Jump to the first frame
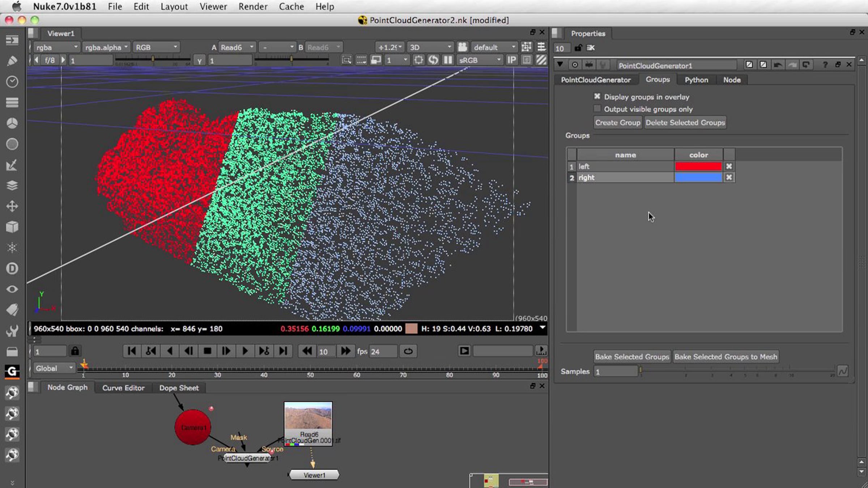Viewport: 868px width, 488px height. coord(132,351)
